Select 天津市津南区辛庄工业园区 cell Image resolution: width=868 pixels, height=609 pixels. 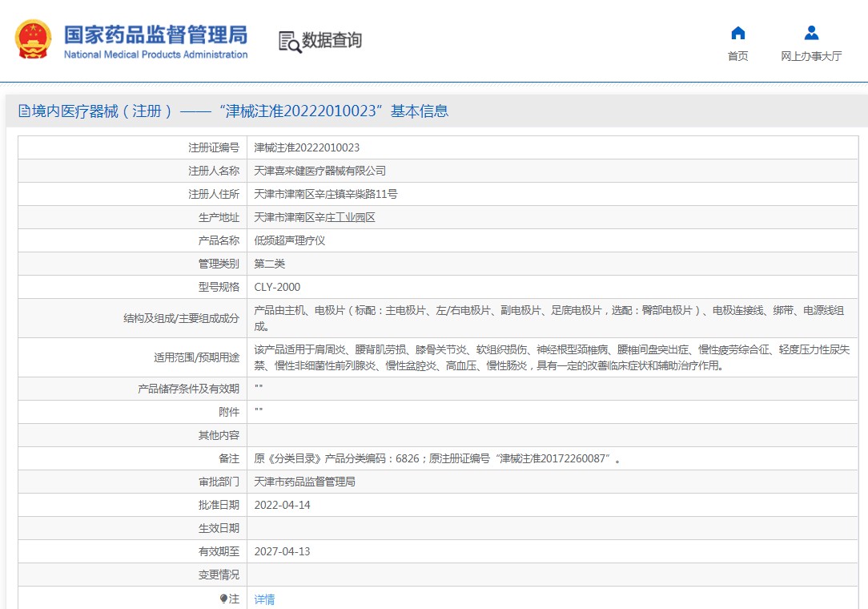(x=315, y=217)
